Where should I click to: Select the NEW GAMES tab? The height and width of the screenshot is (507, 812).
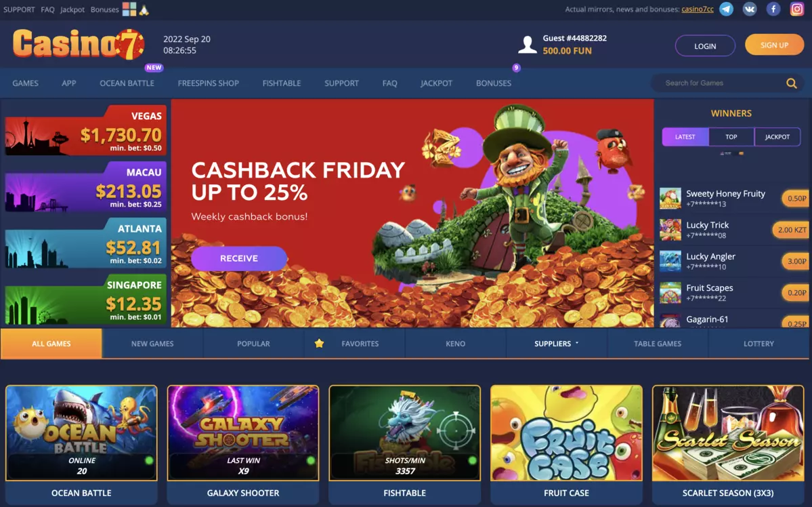click(152, 343)
